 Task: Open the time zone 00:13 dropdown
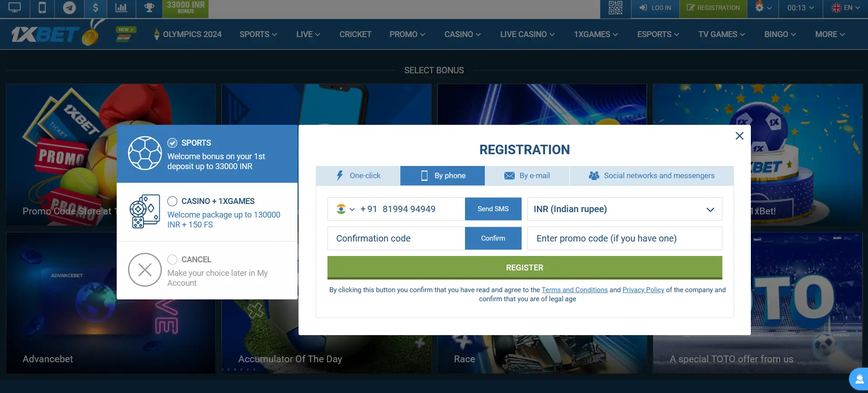pyautogui.click(x=801, y=8)
